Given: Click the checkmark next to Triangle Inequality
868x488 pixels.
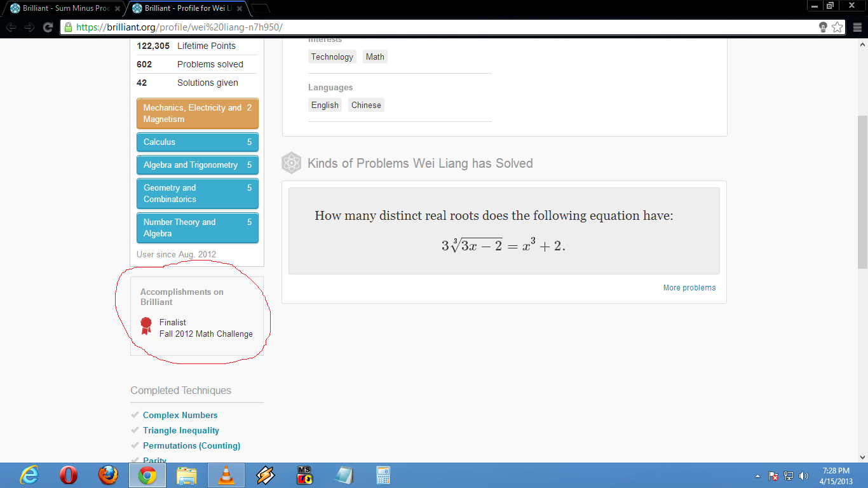Looking at the screenshot, I should 135,430.
